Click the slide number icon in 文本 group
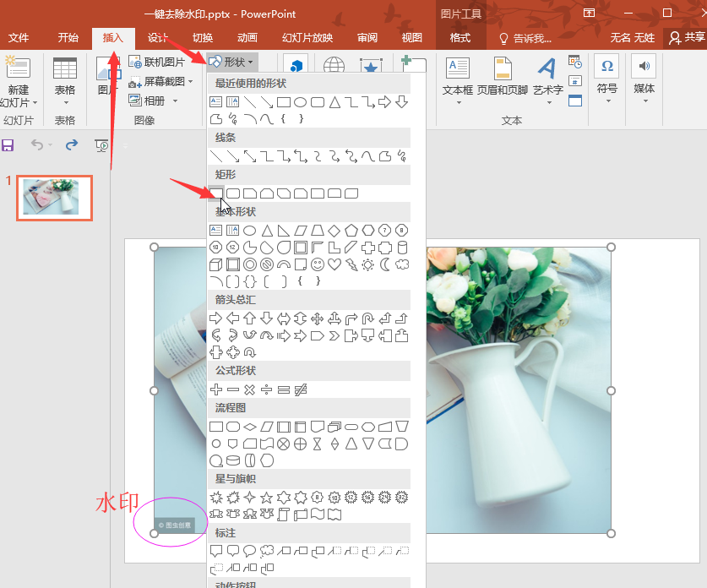Screen dimensions: 707x588 [575, 82]
